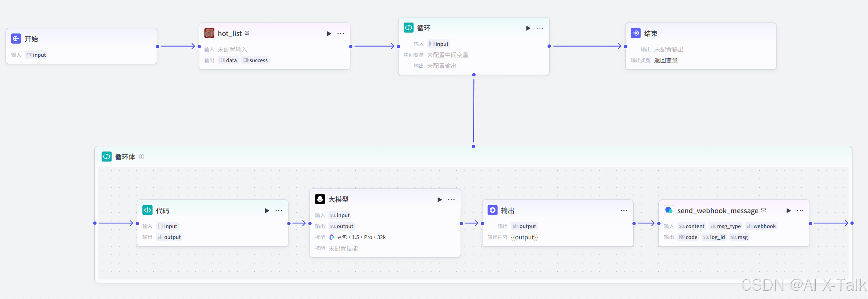Run the hot_list node
This screenshot has height=299, width=868.
tap(329, 33)
